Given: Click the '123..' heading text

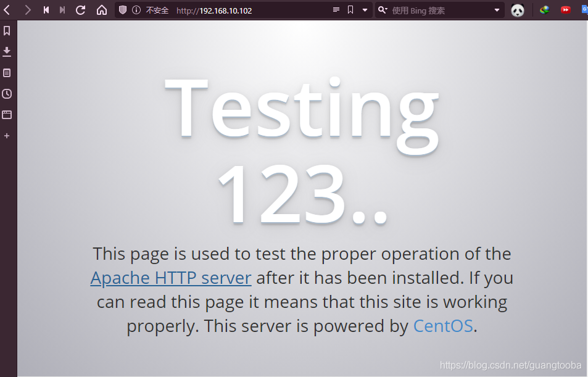Looking at the screenshot, I should pos(302,194).
